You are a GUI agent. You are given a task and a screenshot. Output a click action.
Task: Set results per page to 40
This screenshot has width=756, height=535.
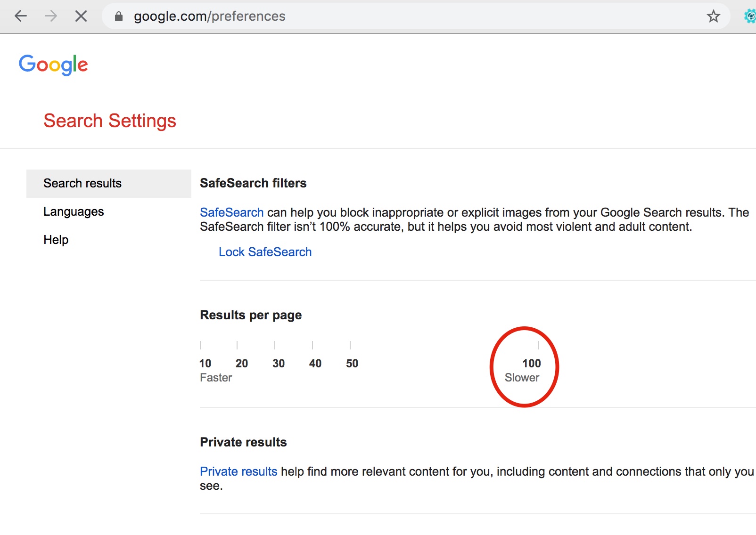tap(315, 363)
